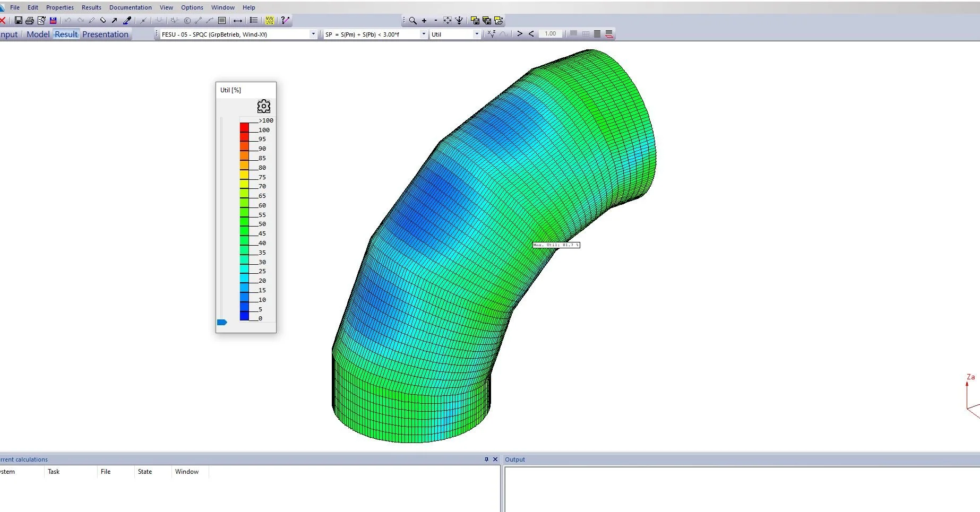Open the File menu
The width and height of the screenshot is (980, 512).
[x=15, y=7]
